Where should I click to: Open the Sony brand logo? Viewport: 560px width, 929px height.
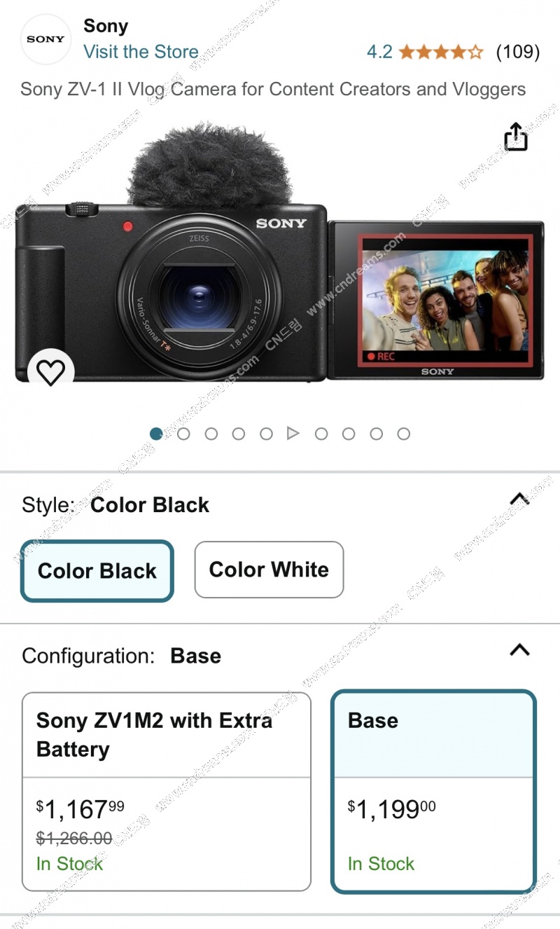point(45,39)
